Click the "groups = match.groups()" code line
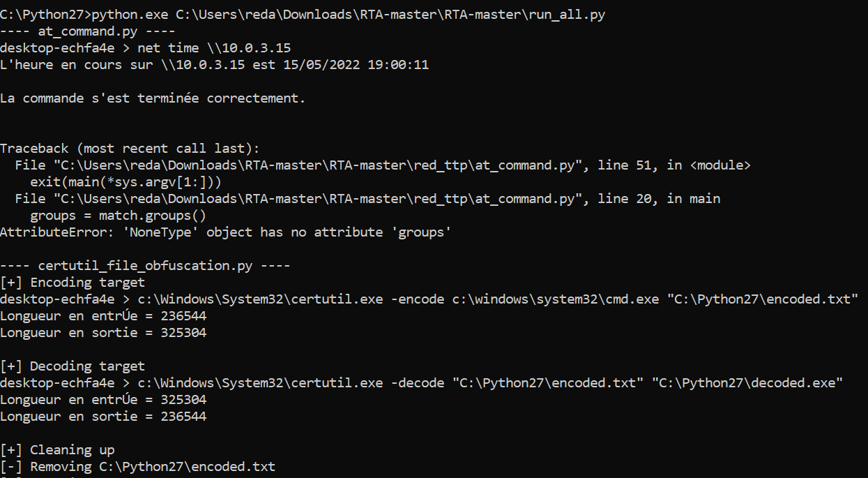Viewport: 868px width, 478px height. click(x=118, y=216)
